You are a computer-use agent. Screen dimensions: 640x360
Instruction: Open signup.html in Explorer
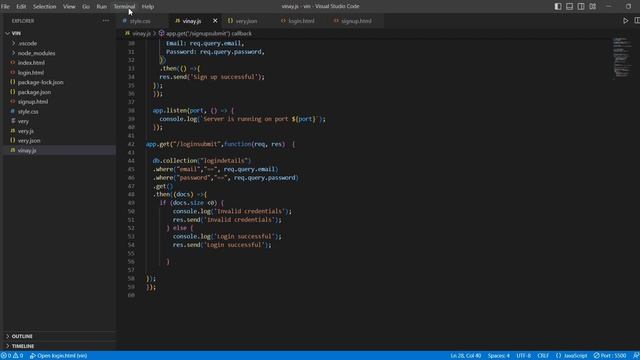33,102
